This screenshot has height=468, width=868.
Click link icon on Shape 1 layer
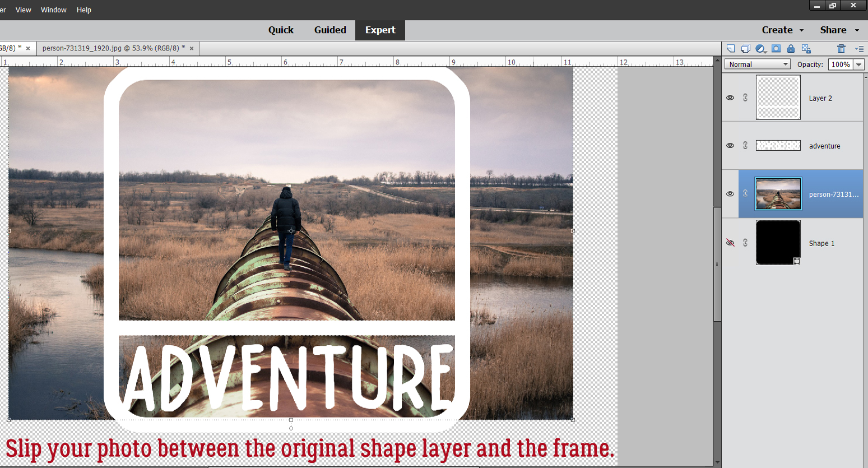tap(745, 243)
